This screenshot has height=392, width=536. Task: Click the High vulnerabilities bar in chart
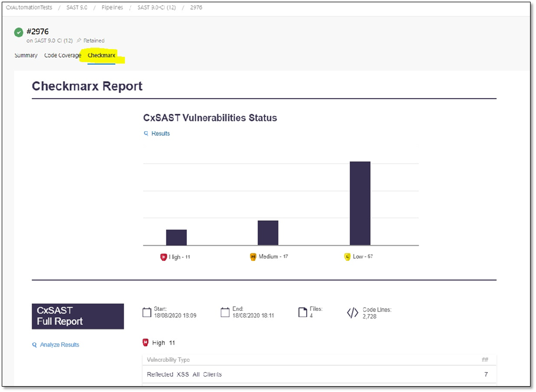pyautogui.click(x=177, y=237)
